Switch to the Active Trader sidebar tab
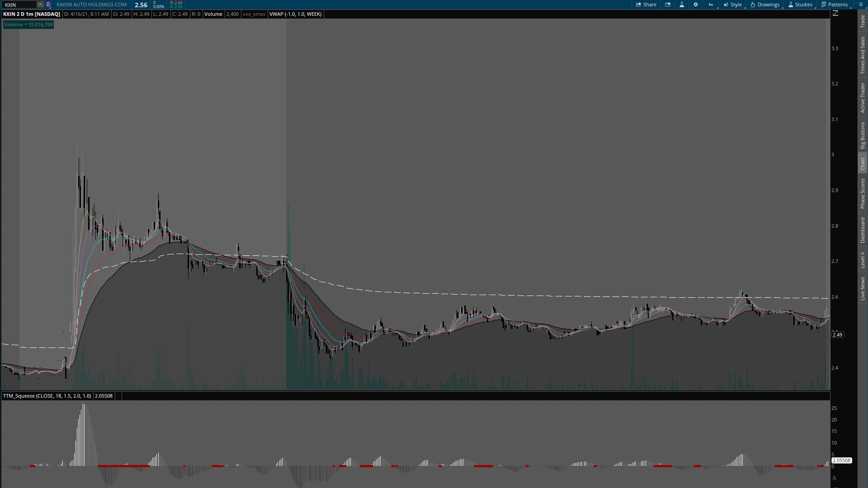The height and width of the screenshot is (488, 868). pos(863,98)
